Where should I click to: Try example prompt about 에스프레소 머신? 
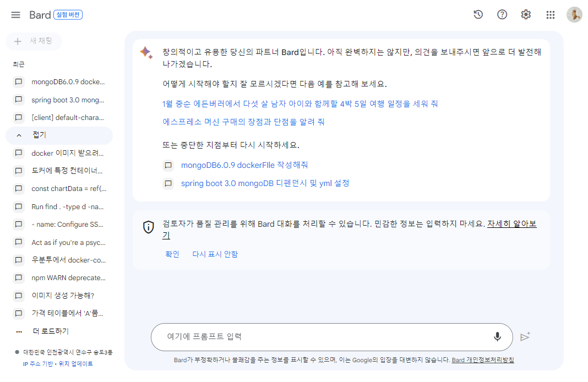(x=243, y=122)
